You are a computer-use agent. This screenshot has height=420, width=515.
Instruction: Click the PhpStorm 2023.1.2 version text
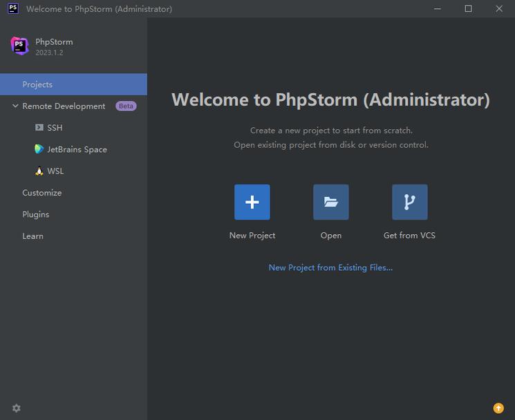49,52
